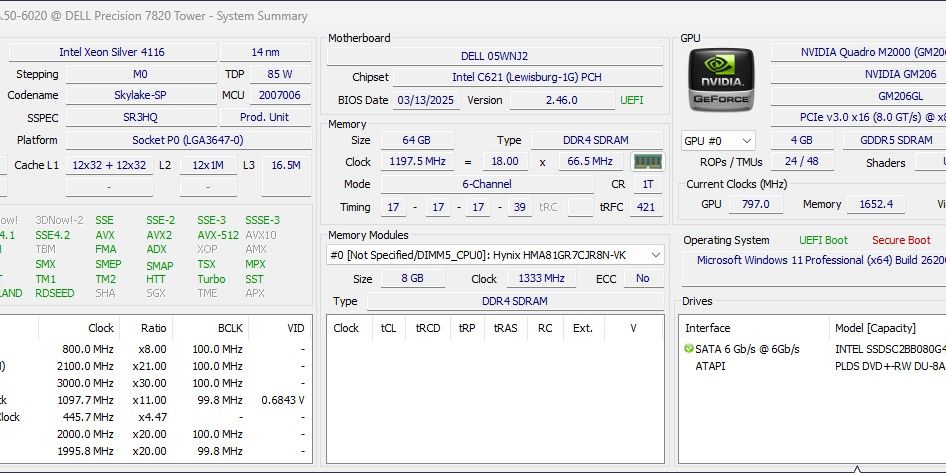Select the NVIDIA GM206 field
946x473 pixels.
[859, 74]
